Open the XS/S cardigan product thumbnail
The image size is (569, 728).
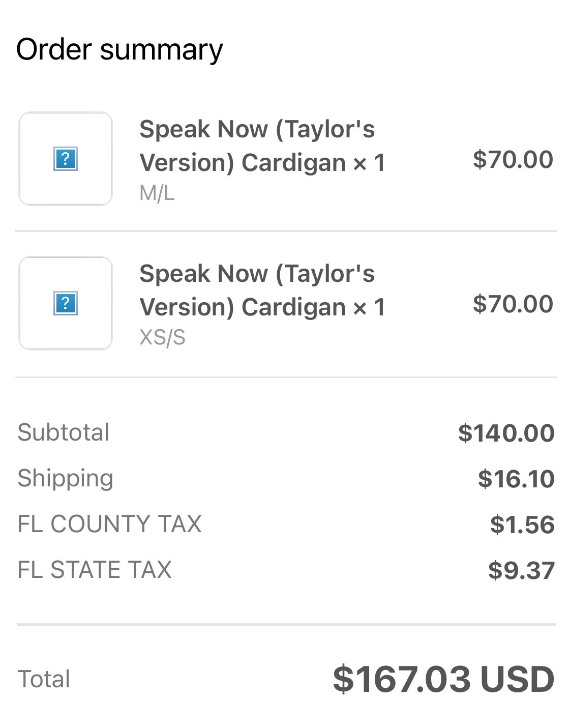66,303
